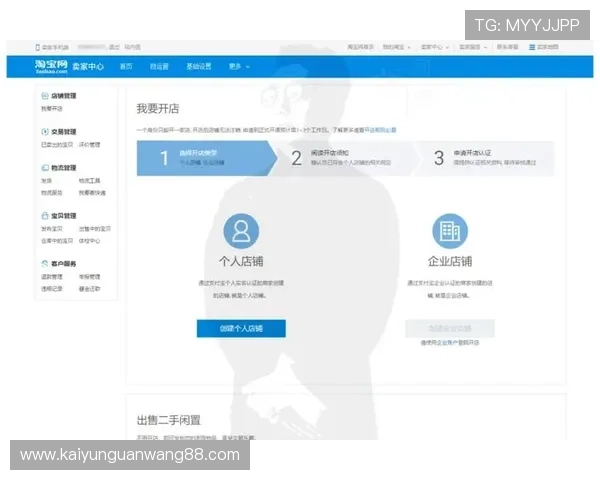Image resolution: width=600 pixels, height=480 pixels.
Task: Click the Taobao 淘宝网 logo
Action: [x=51, y=66]
